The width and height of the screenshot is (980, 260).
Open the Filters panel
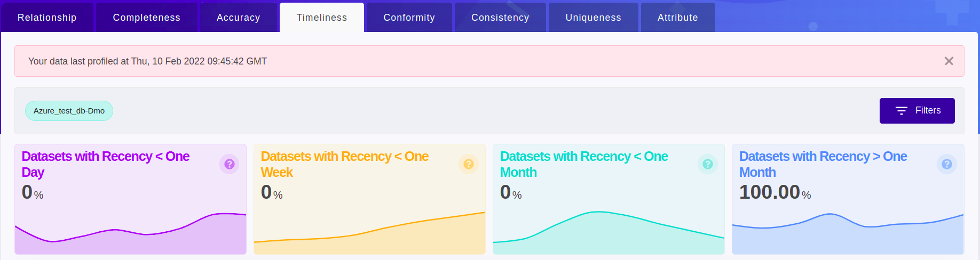click(x=917, y=111)
